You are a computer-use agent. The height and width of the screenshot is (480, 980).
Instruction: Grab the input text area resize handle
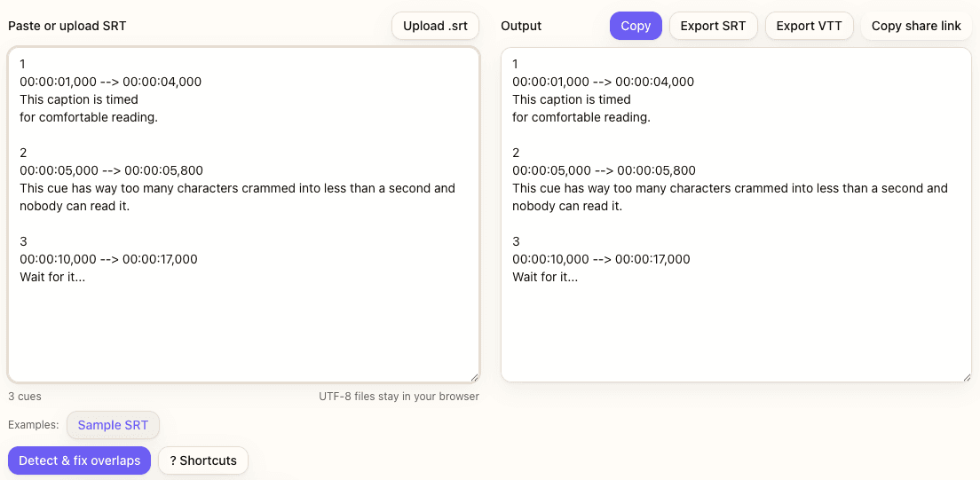coord(474,377)
